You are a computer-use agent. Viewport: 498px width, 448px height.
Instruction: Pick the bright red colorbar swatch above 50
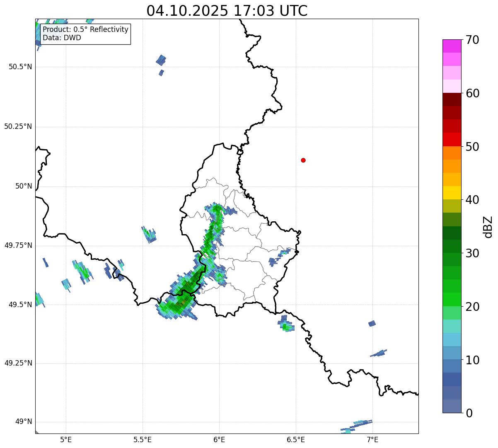coord(452,139)
